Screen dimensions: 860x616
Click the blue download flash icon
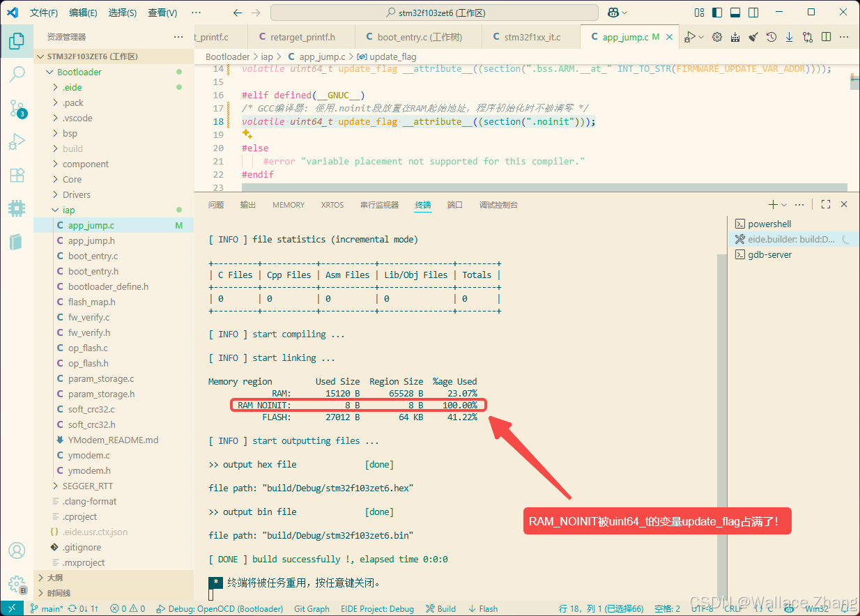click(x=790, y=37)
